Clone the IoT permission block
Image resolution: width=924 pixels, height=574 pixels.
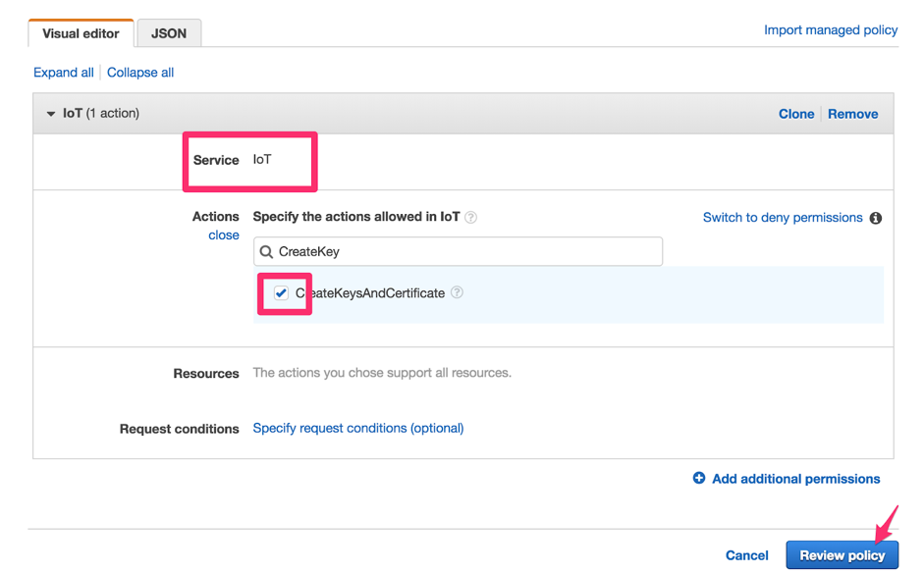coord(796,114)
